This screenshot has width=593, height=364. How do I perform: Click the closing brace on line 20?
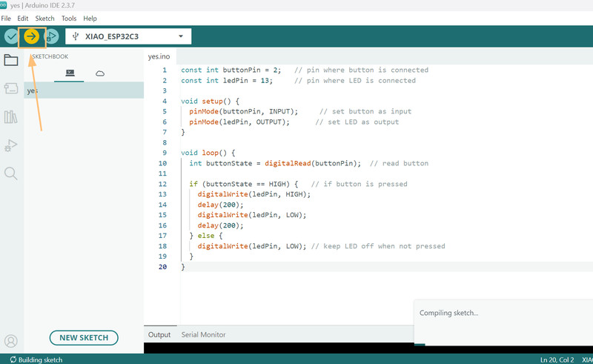coord(183,267)
